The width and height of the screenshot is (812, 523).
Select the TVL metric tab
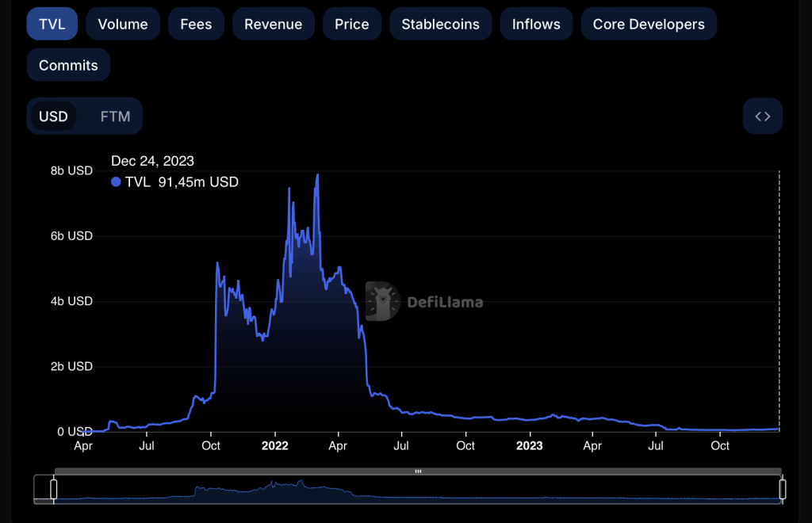click(x=52, y=25)
